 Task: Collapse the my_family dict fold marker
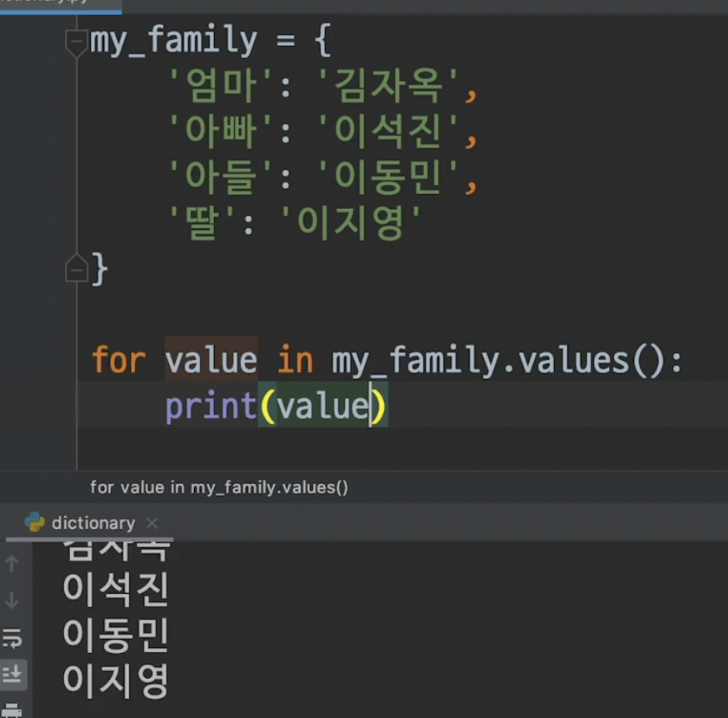(x=76, y=42)
